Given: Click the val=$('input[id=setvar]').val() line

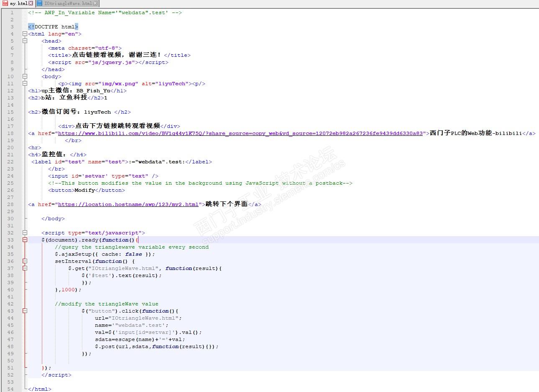Looking at the screenshot, I should coord(148,332).
